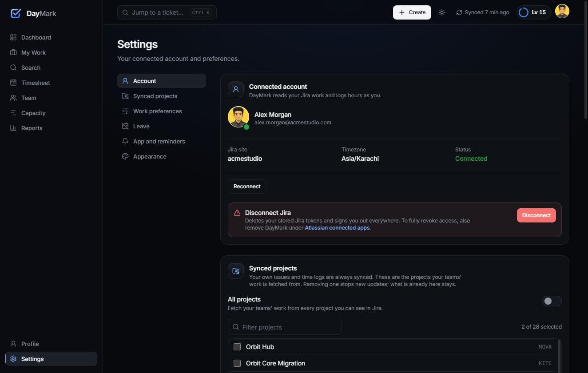Click the Create button
588x373 pixels.
point(412,12)
